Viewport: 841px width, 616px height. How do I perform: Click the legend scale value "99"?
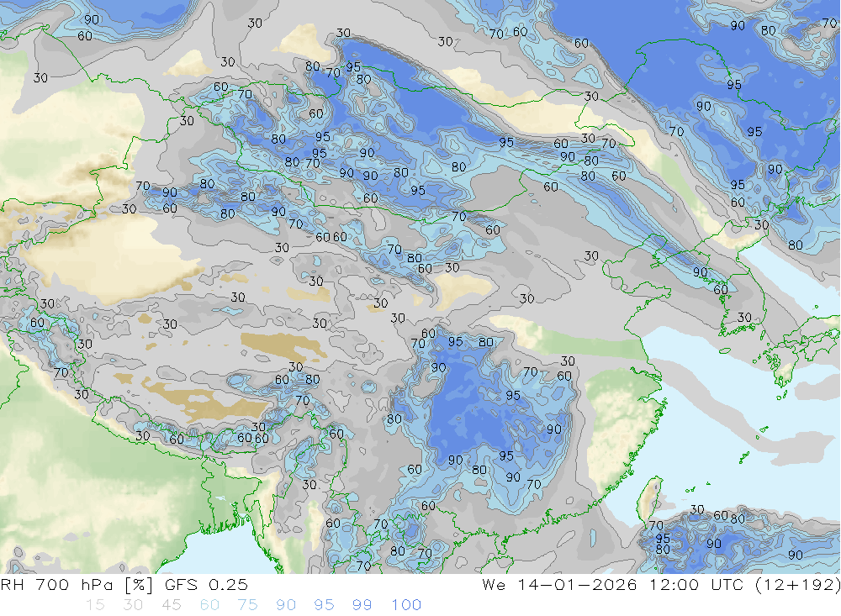coord(362,605)
